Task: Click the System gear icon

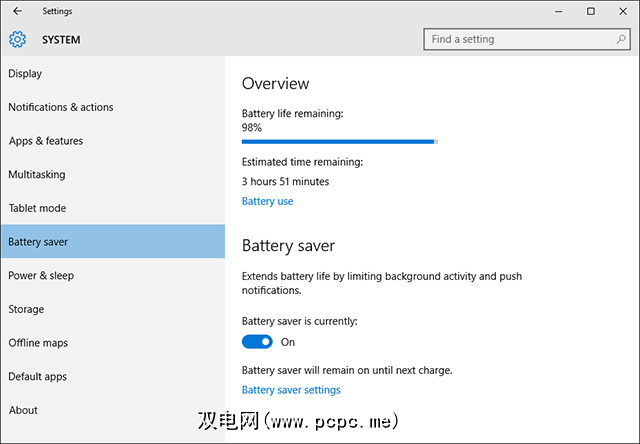Action: (x=17, y=40)
